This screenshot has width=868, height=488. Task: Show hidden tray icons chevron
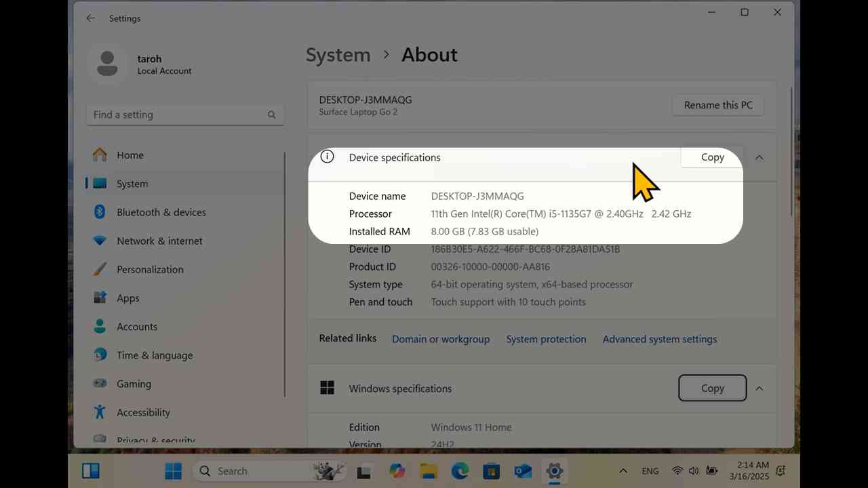tap(623, 470)
